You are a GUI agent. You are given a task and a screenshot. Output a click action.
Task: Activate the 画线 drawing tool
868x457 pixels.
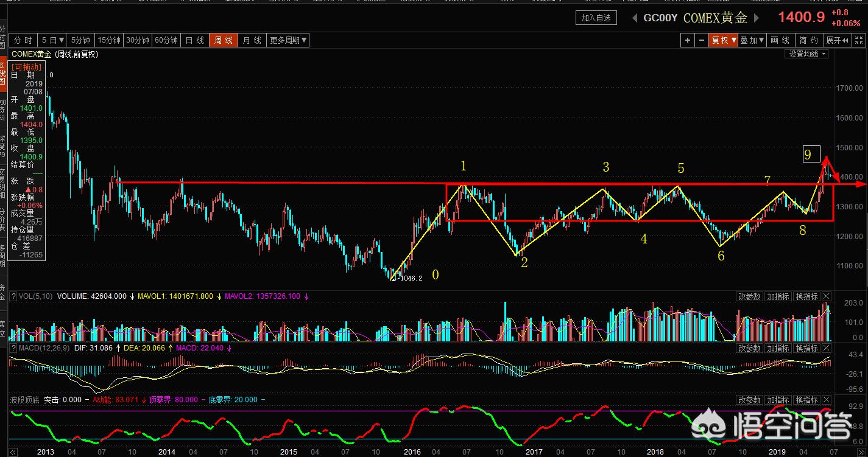(x=781, y=40)
